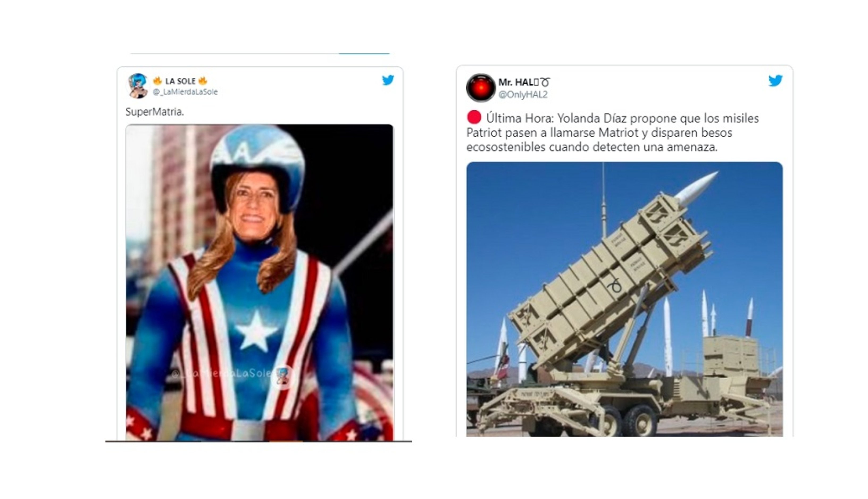Click the Twitter bird icon on Mr. HAL tweet
The width and height of the screenshot is (868, 499).
775,81
